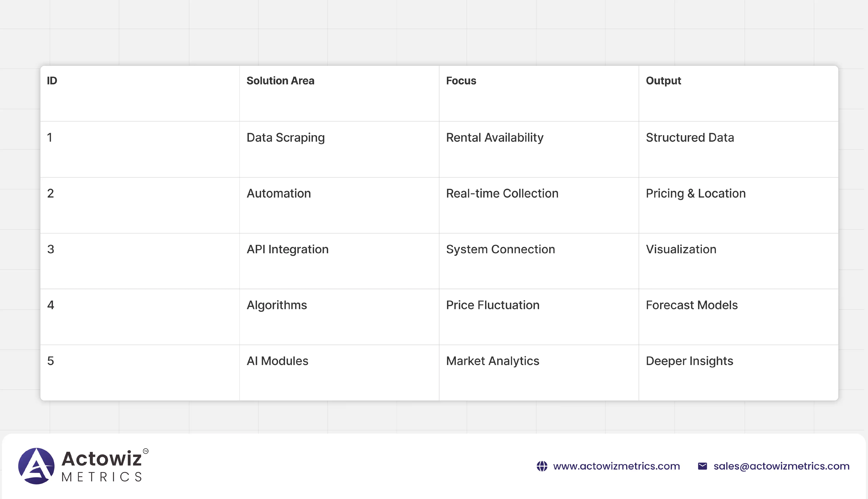The width and height of the screenshot is (868, 499).
Task: Select the ID column header
Action: [x=52, y=81]
